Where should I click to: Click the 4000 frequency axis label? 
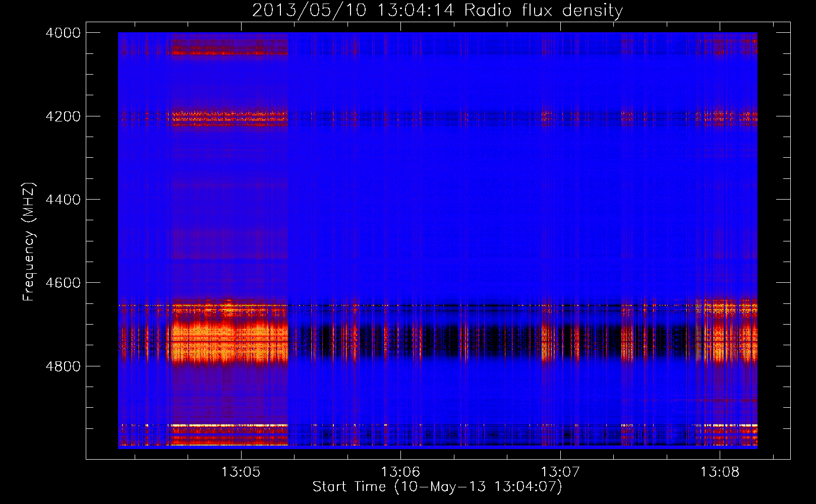pos(63,33)
